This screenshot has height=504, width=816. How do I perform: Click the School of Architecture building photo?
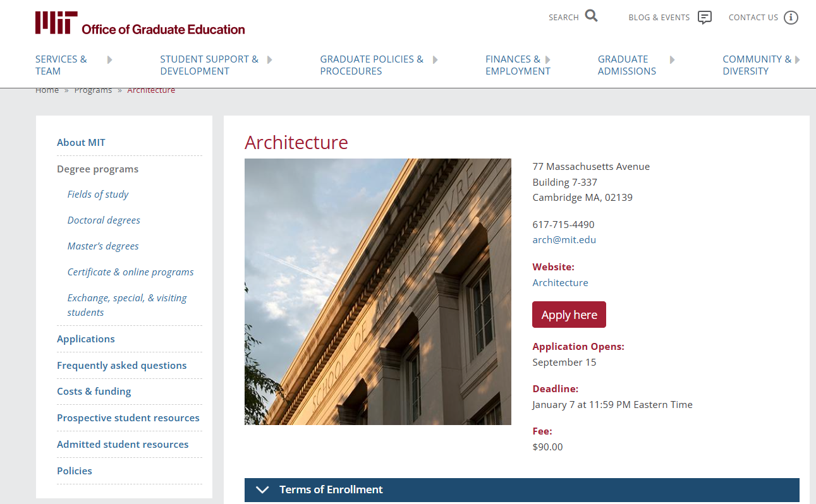378,292
